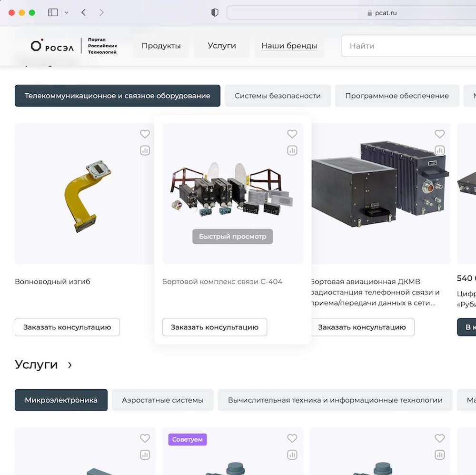Go back with the browser back arrow
476x475 pixels.
pyautogui.click(x=84, y=13)
